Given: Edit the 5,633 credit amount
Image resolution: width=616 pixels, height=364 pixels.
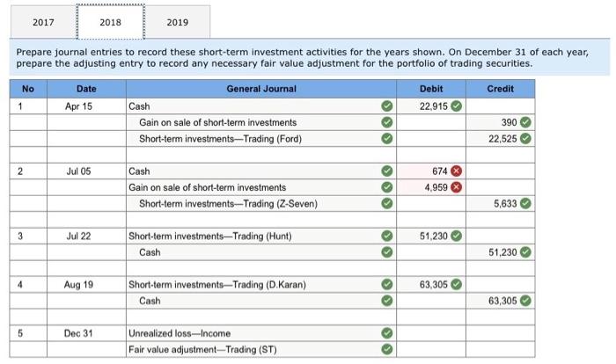Looking at the screenshot, I should (500, 203).
